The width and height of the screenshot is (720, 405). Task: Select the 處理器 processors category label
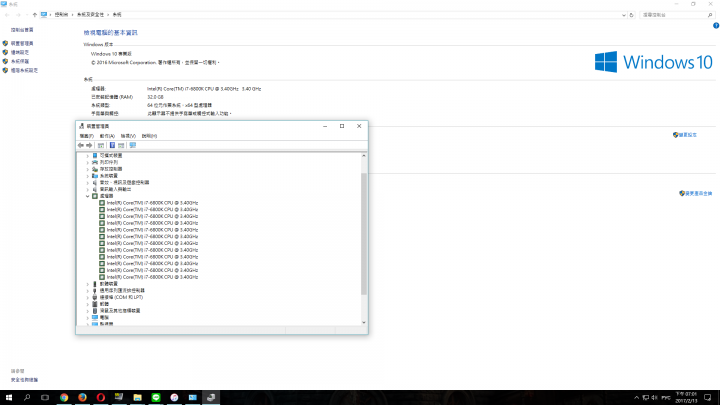(106, 196)
